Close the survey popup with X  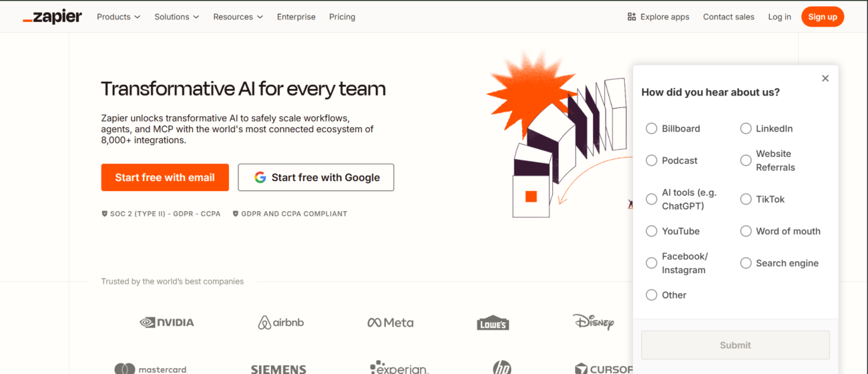pyautogui.click(x=825, y=78)
